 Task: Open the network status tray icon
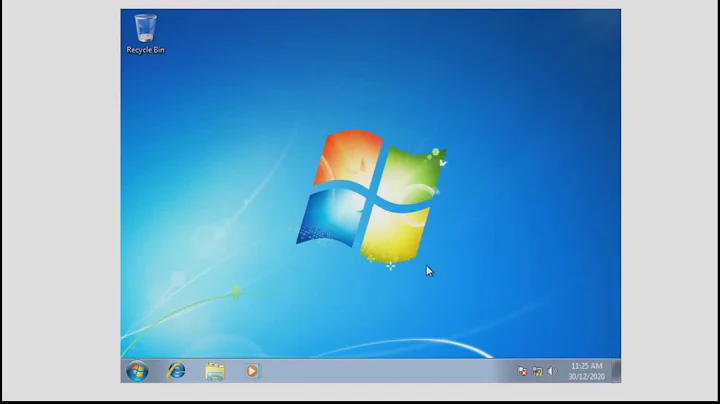point(537,371)
